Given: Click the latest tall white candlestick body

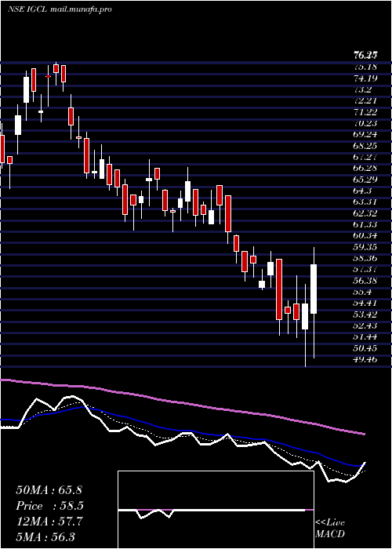Looking at the screenshot, I should pyautogui.click(x=314, y=289).
